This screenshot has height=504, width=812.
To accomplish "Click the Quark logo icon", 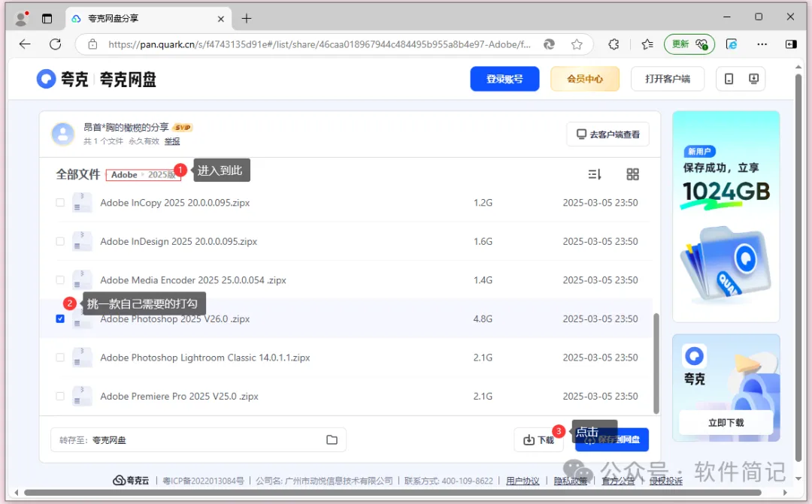I will click(46, 79).
